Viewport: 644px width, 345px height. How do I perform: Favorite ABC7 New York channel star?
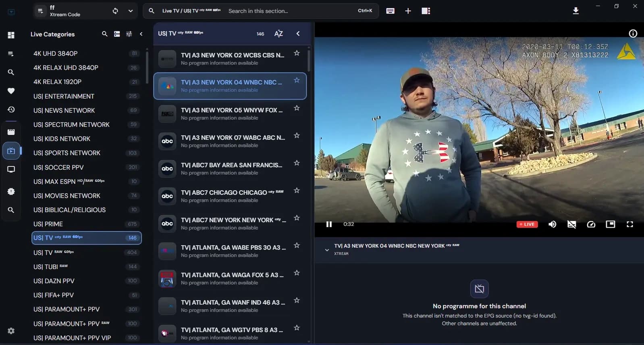(297, 217)
